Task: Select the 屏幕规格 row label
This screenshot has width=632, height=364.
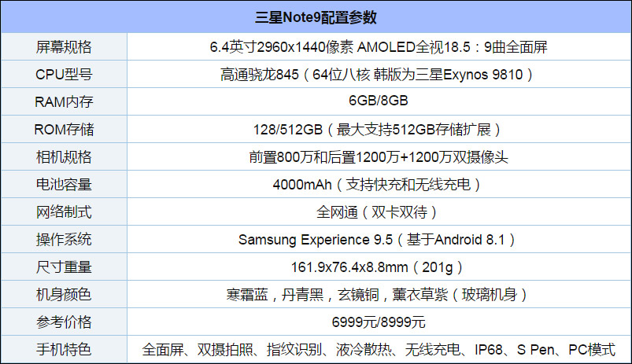Action: click(64, 47)
